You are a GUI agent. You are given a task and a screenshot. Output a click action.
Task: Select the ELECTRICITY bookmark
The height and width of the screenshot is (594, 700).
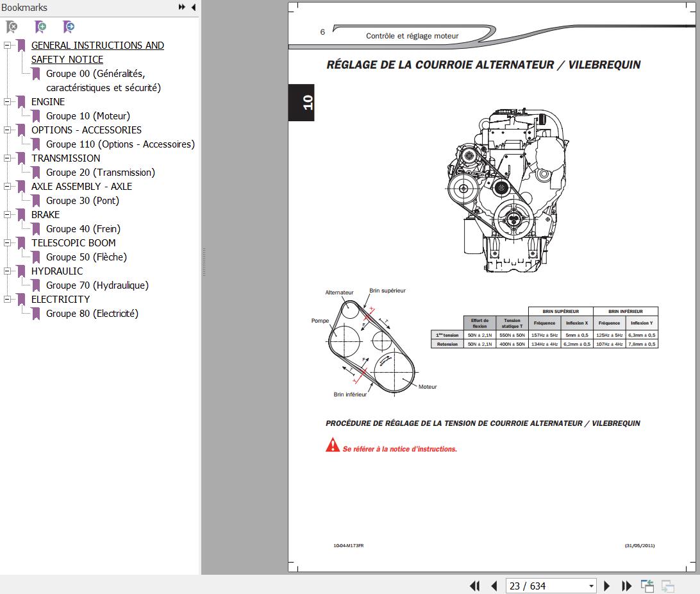pos(60,299)
